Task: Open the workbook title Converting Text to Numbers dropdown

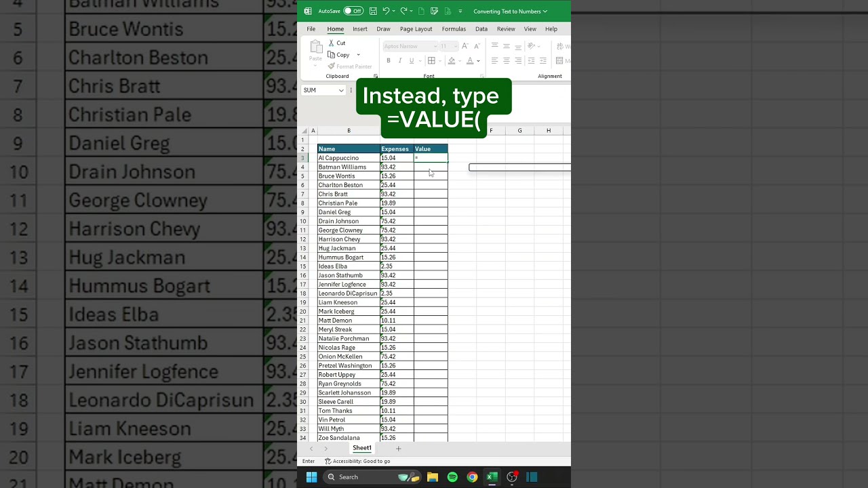Action: (x=510, y=11)
